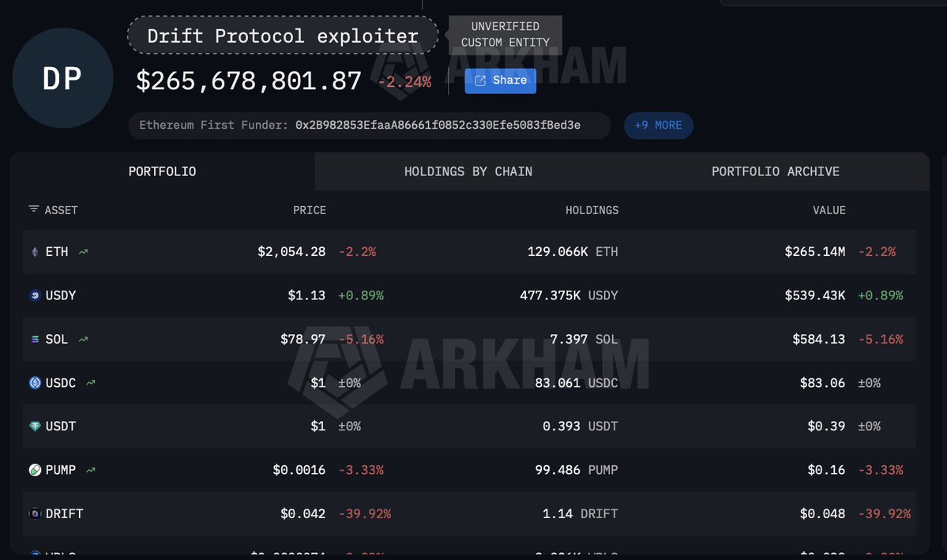
Task: Select the PORTFOLIO tab
Action: tap(162, 171)
